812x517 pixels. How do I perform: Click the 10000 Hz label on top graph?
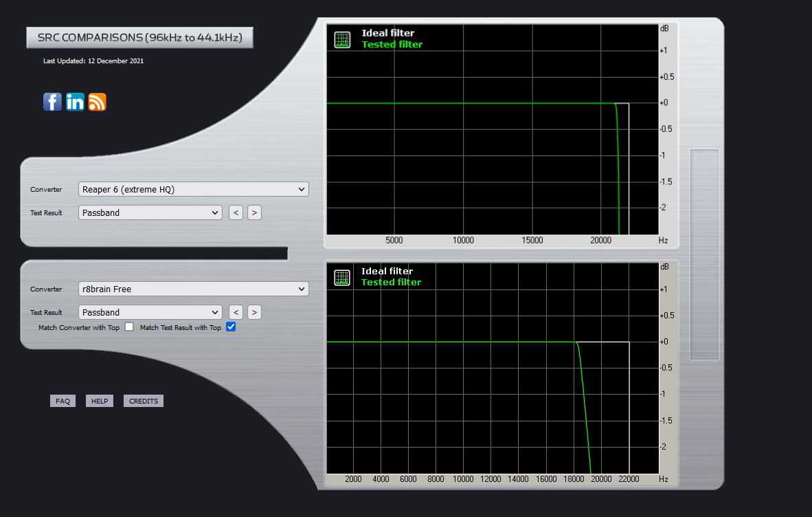coord(463,241)
